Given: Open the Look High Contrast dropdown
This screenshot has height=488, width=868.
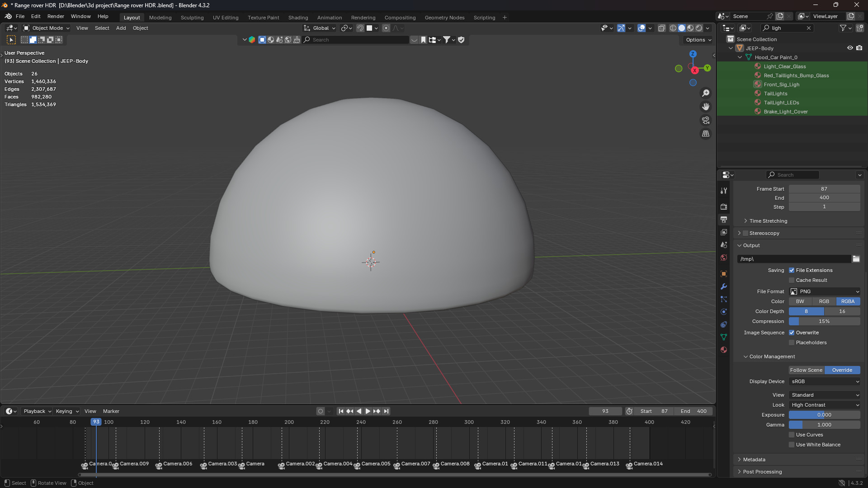Looking at the screenshot, I should click(x=825, y=405).
